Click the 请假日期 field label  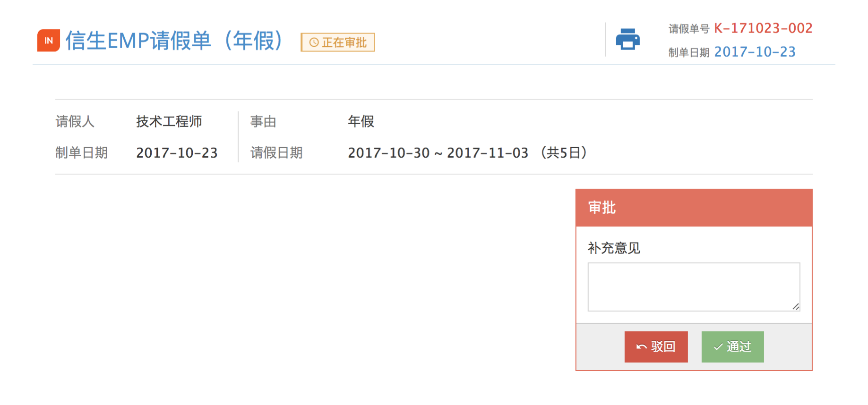click(276, 153)
